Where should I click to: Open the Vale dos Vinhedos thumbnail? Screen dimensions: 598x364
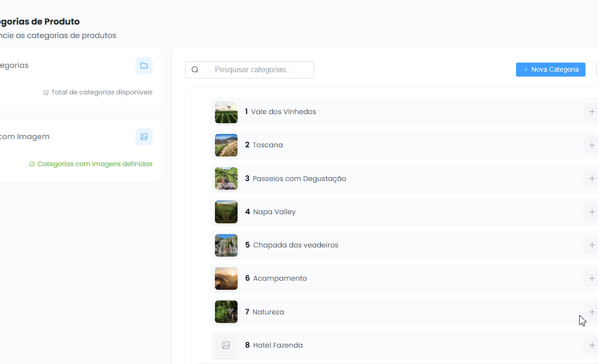(x=226, y=112)
